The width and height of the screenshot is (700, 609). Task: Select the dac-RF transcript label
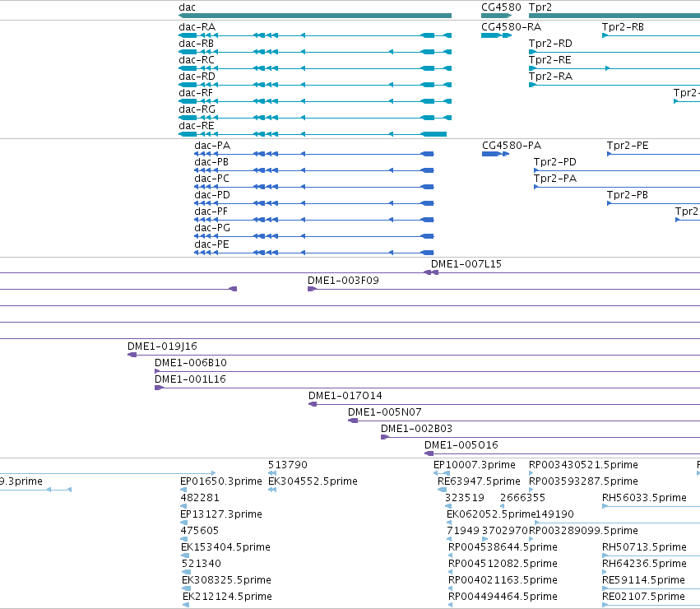pyautogui.click(x=196, y=93)
